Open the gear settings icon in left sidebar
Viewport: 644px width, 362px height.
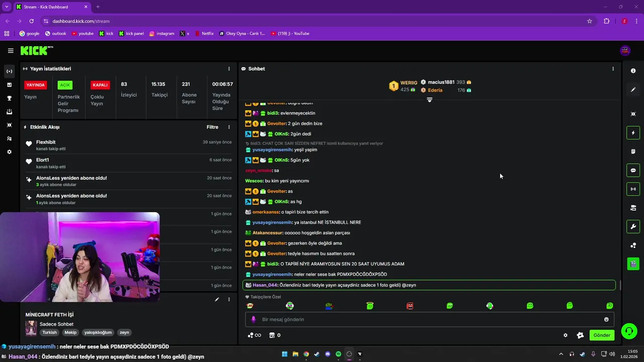(x=9, y=152)
